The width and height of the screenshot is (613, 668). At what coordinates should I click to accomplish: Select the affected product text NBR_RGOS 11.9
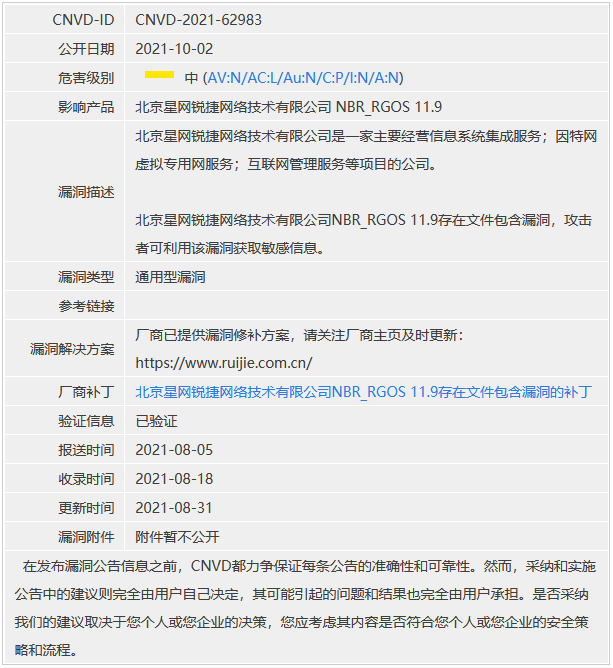coord(389,107)
